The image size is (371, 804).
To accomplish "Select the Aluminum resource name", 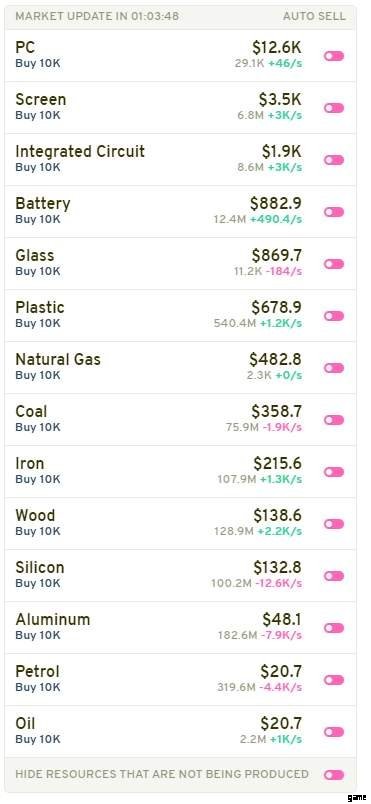I will pyautogui.click(x=53, y=619).
